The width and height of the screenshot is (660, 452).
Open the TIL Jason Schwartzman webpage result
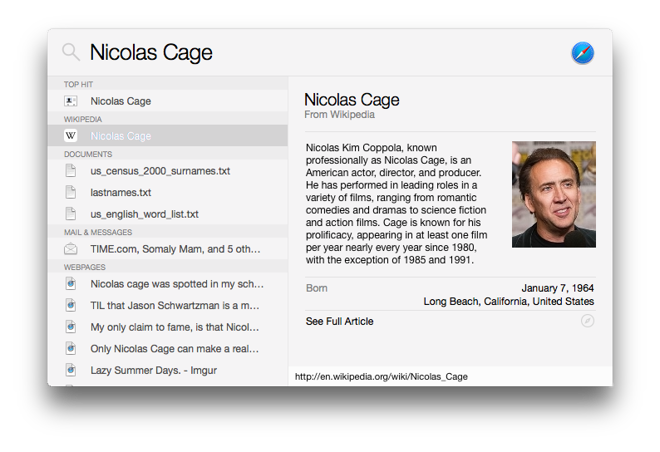175,305
